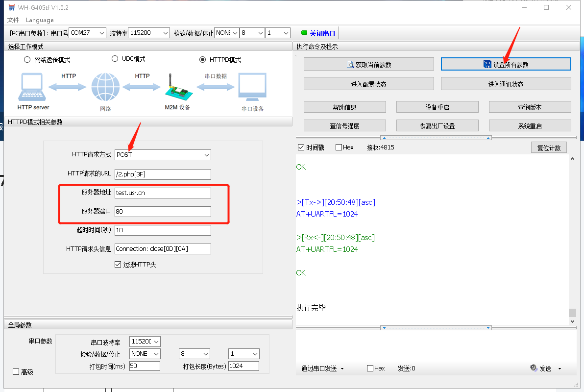The image size is (584, 392).
Task: Click the globe 网络 icon
Action: [105, 87]
